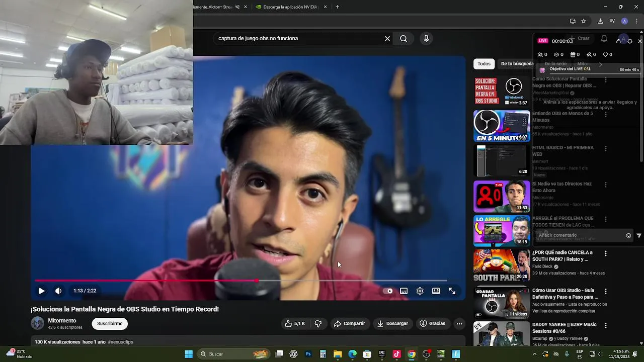This screenshot has width=644, height=362.
Task: Click the likes heart count in overlay
Action: (607, 54)
